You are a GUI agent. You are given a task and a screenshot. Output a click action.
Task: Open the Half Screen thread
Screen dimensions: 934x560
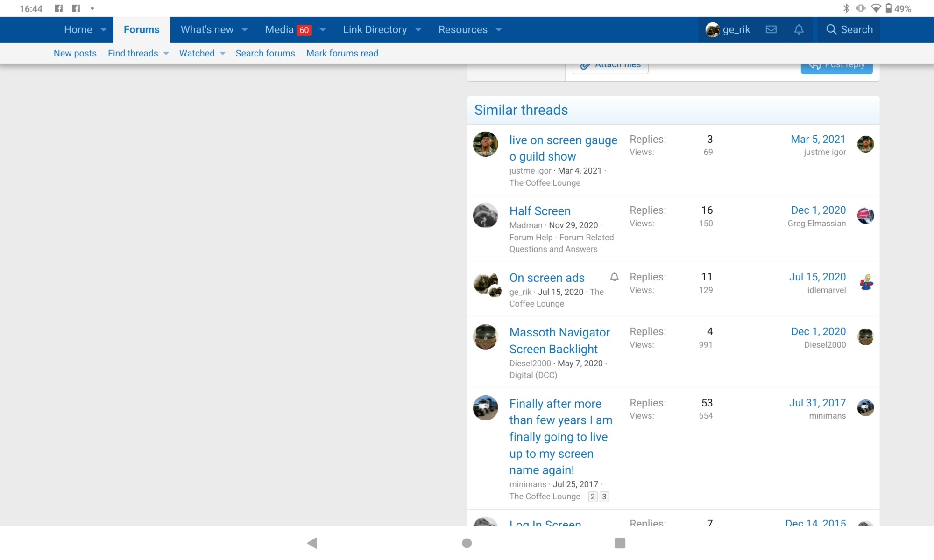point(540,211)
